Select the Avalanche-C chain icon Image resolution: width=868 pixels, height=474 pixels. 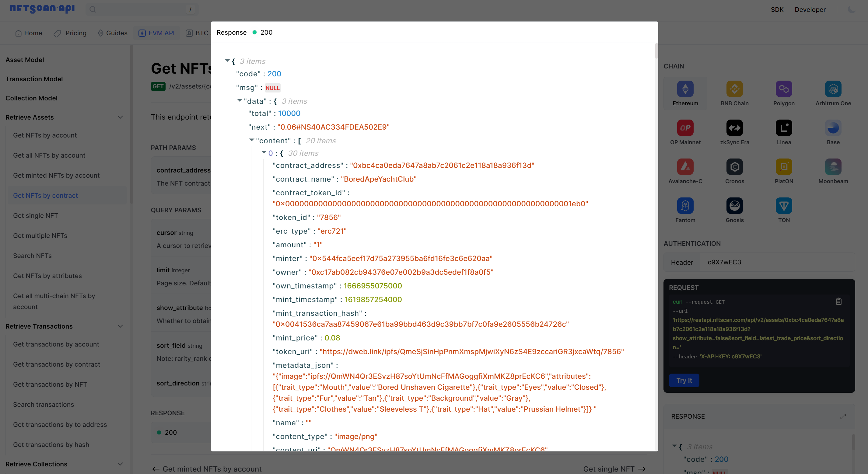pyautogui.click(x=685, y=167)
